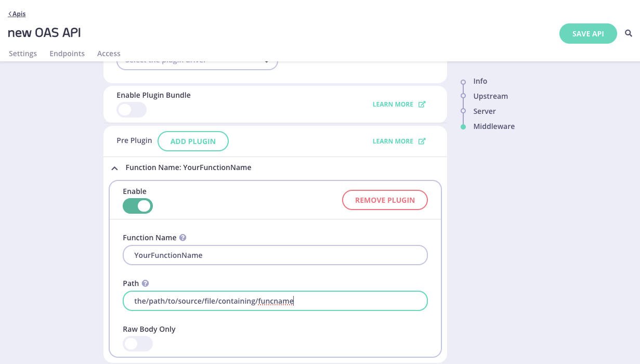Viewport: 640px width, 364px height.
Task: Click the SAVE API button
Action: (588, 33)
